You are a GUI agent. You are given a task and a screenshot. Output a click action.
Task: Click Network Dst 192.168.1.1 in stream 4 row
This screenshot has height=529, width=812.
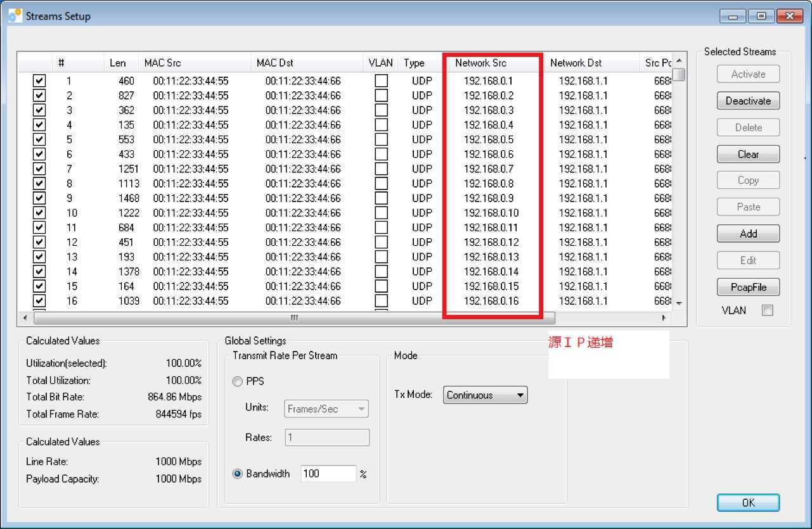[x=583, y=125]
